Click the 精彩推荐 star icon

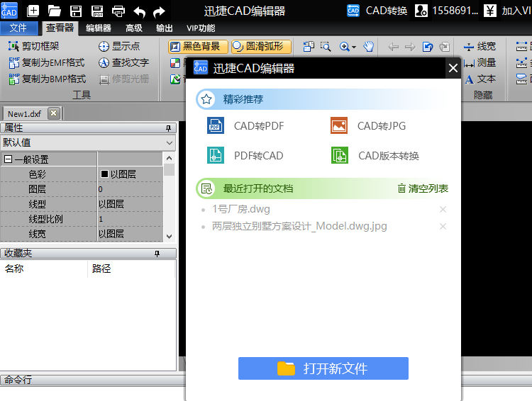coord(206,99)
